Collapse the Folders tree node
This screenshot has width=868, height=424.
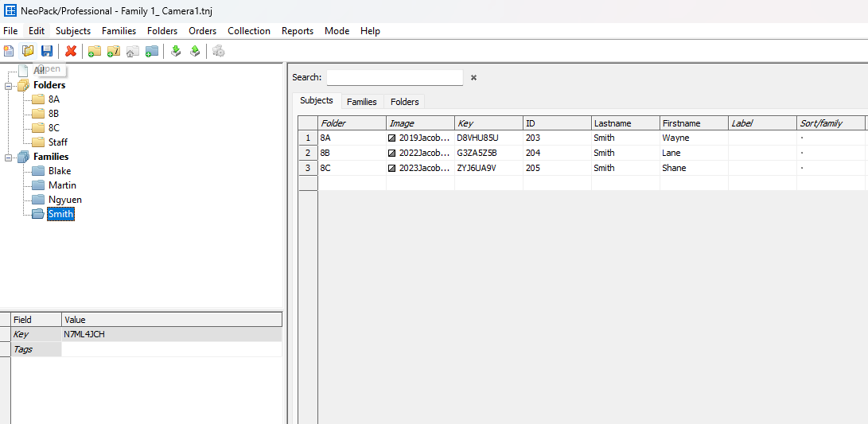(x=9, y=85)
